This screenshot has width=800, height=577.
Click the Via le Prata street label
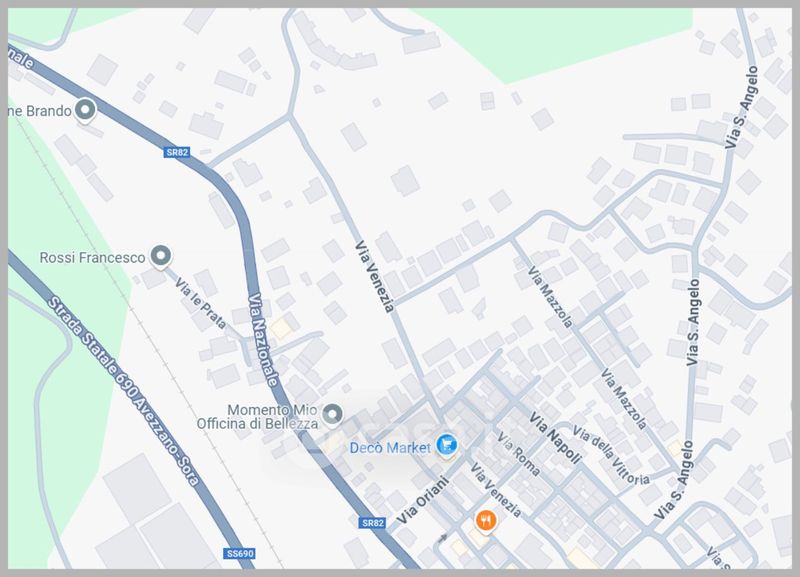(x=200, y=303)
